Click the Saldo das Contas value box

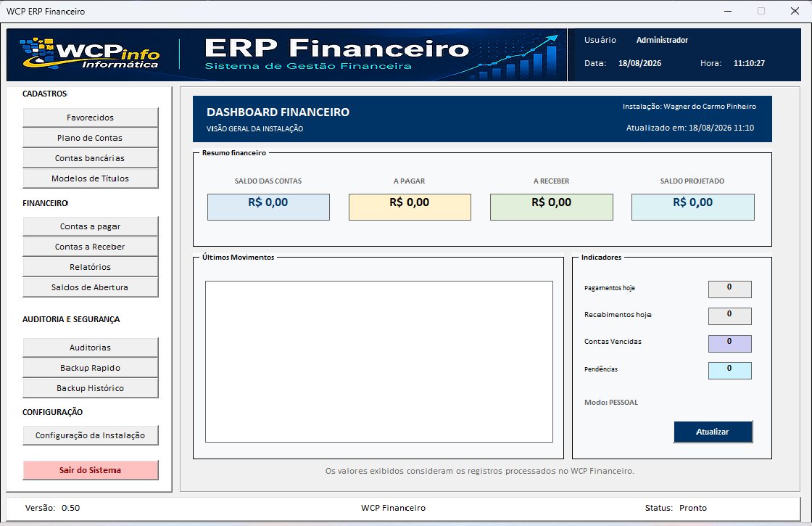[268, 207]
